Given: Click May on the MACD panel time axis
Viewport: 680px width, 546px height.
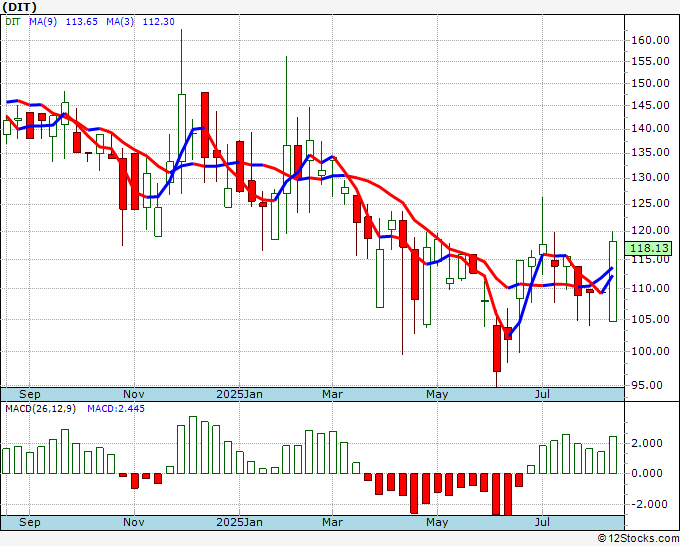Looking at the screenshot, I should pyautogui.click(x=437, y=522).
